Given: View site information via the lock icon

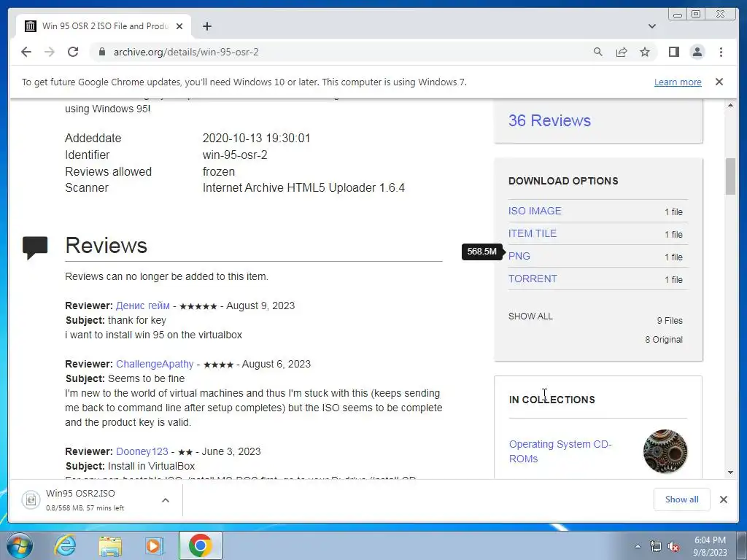Looking at the screenshot, I should click(101, 52).
